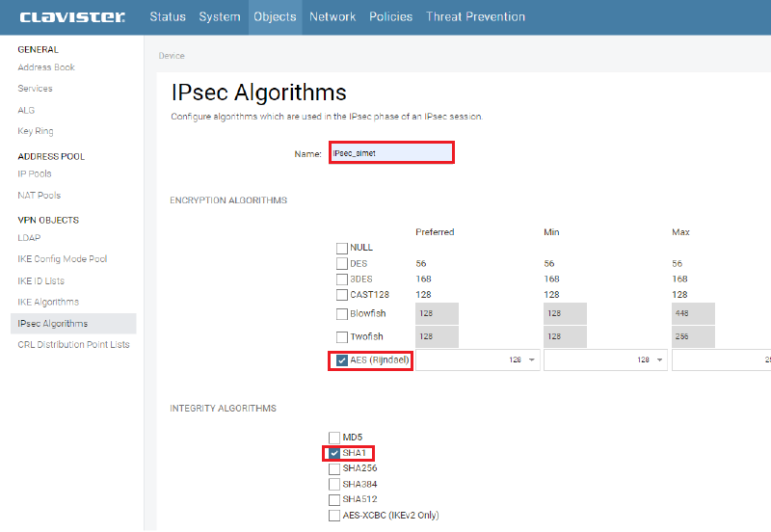The width and height of the screenshot is (771, 532).
Task: Enable the MD5 integrity checkbox
Action: point(334,438)
